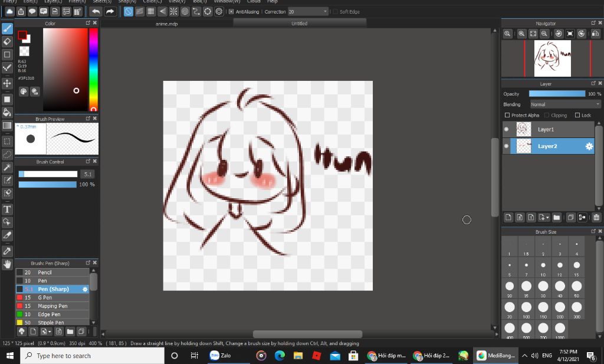604x364 pixels.
Task: Click the brush size slider bar
Action: (48, 174)
